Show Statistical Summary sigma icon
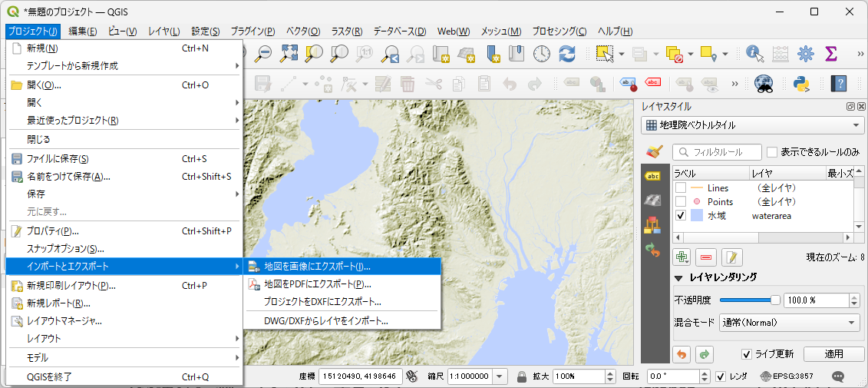868x388 pixels. pos(831,53)
